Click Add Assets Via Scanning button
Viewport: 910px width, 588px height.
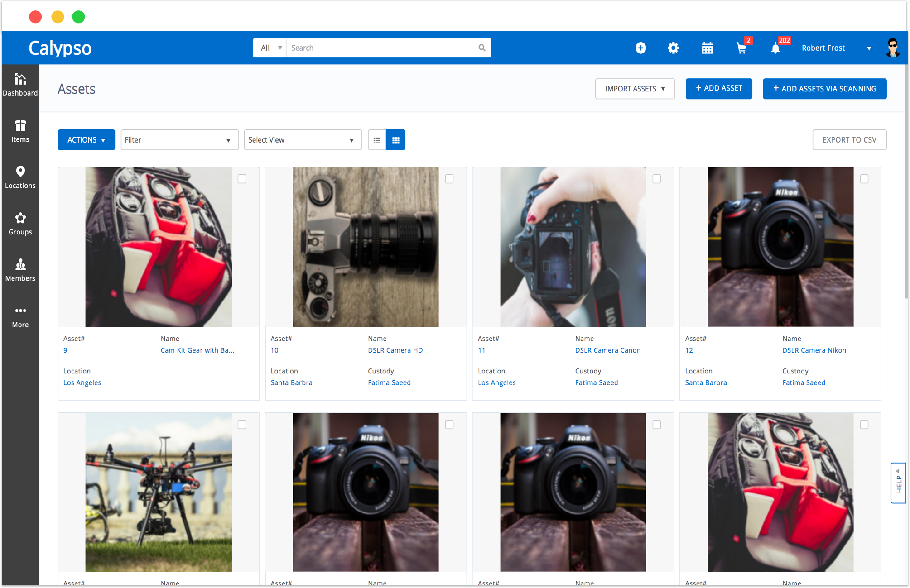[824, 89]
